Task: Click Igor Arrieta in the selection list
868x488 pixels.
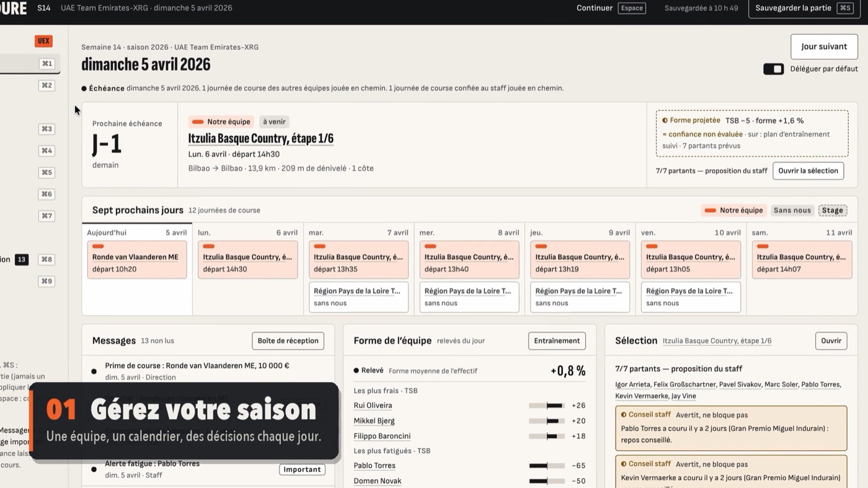Action: (632, 384)
